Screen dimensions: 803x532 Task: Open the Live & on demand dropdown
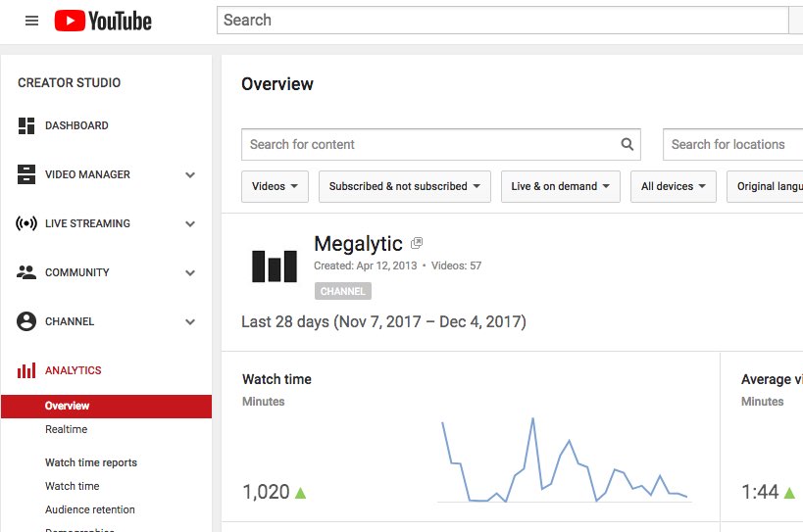click(560, 187)
